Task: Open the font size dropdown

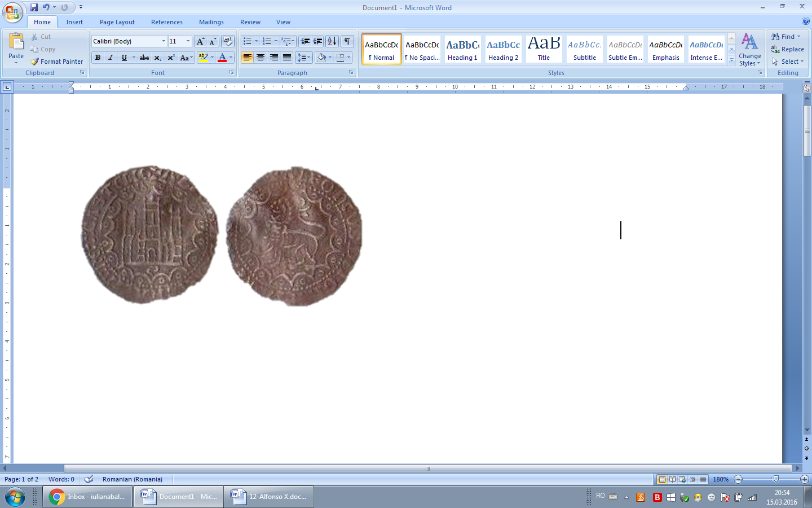Action: 188,41
